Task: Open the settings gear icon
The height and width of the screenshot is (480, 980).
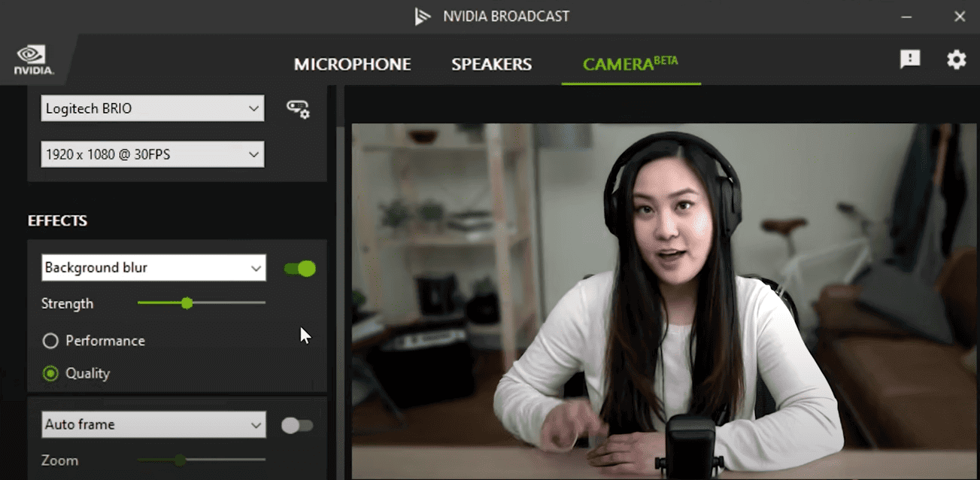Action: coord(956,59)
